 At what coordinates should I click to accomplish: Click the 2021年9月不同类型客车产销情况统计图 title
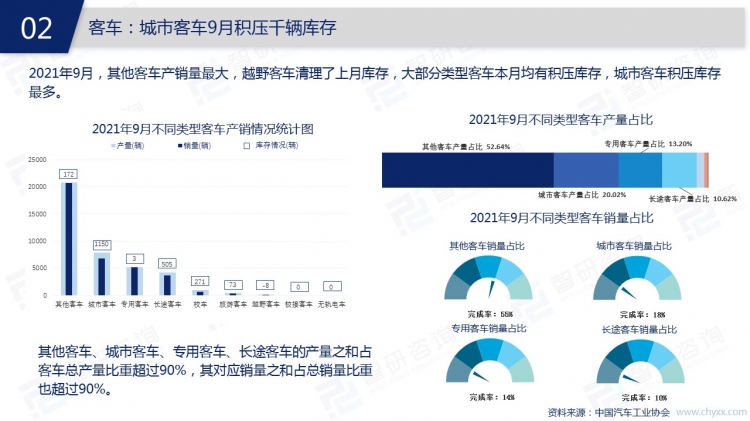202,129
